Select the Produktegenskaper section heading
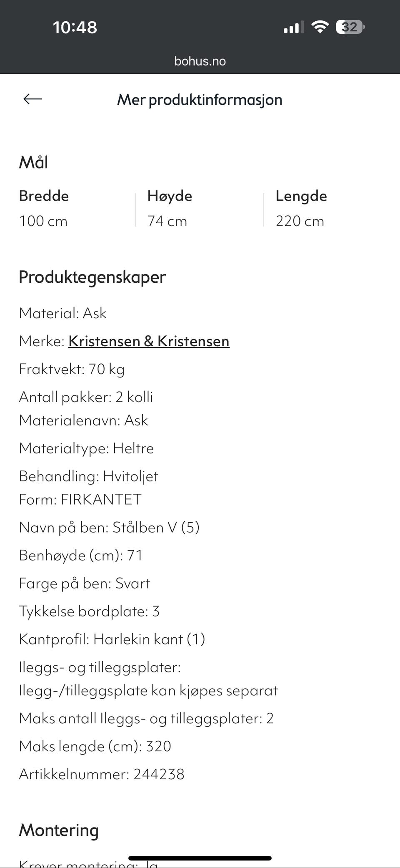400x868 pixels. 92,277
